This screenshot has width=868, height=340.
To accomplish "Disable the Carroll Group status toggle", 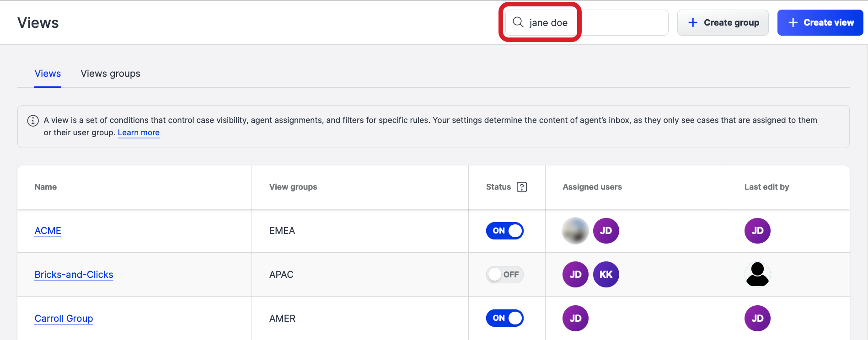I will tap(504, 319).
